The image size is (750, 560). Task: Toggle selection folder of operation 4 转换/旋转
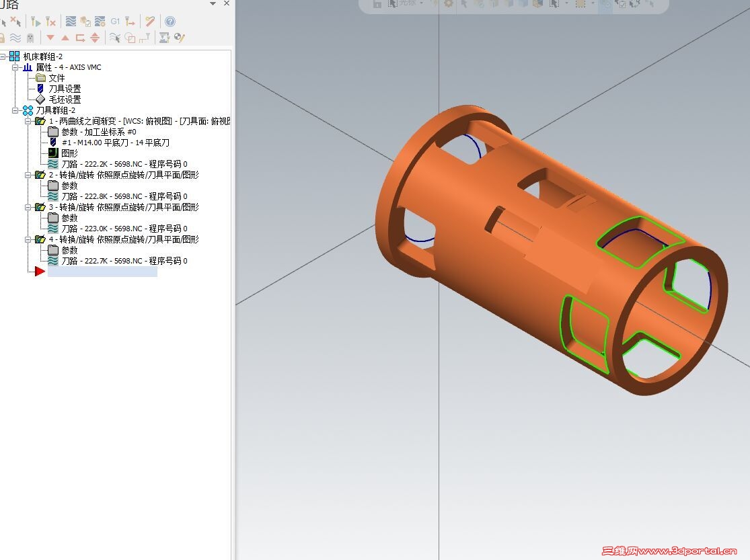click(x=40, y=239)
